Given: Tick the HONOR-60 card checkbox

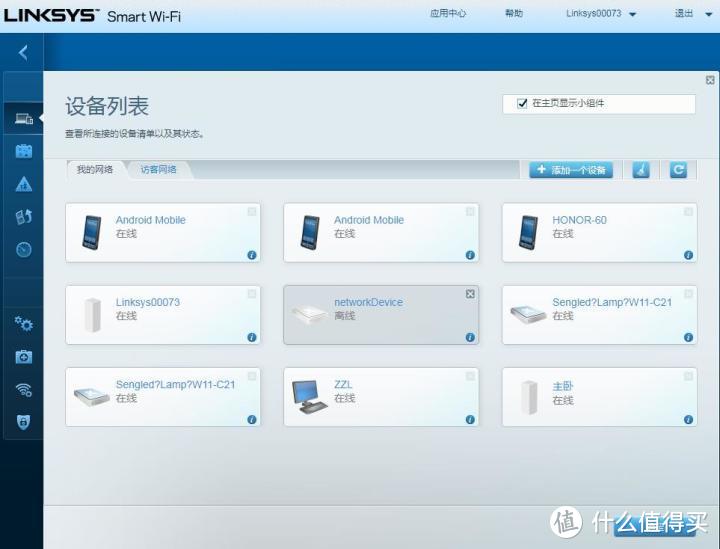Looking at the screenshot, I should [x=688, y=212].
